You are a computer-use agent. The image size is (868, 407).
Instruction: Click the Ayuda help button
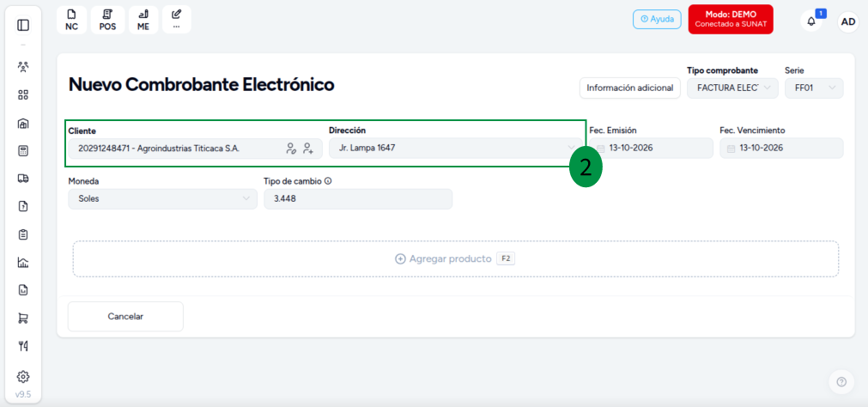[657, 19]
